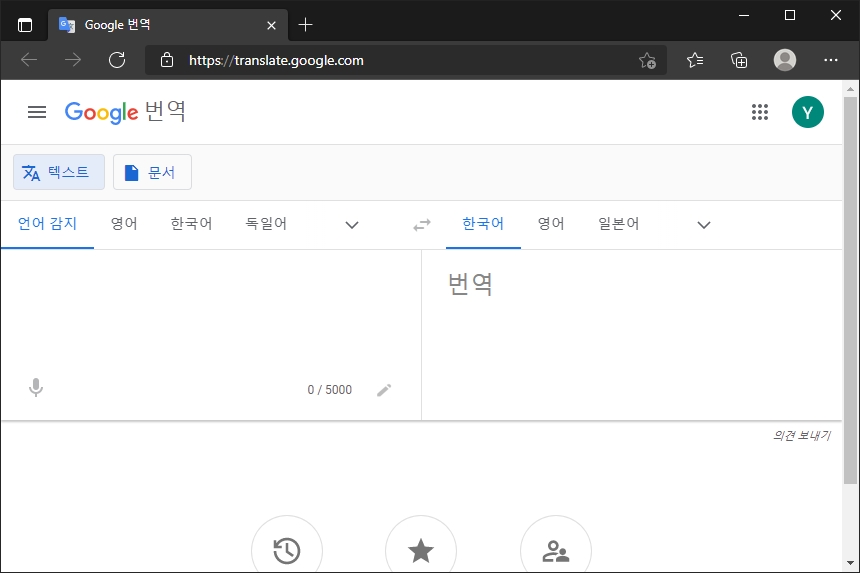The height and width of the screenshot is (573, 860).
Task: Open the browser collections icon
Action: click(x=739, y=60)
